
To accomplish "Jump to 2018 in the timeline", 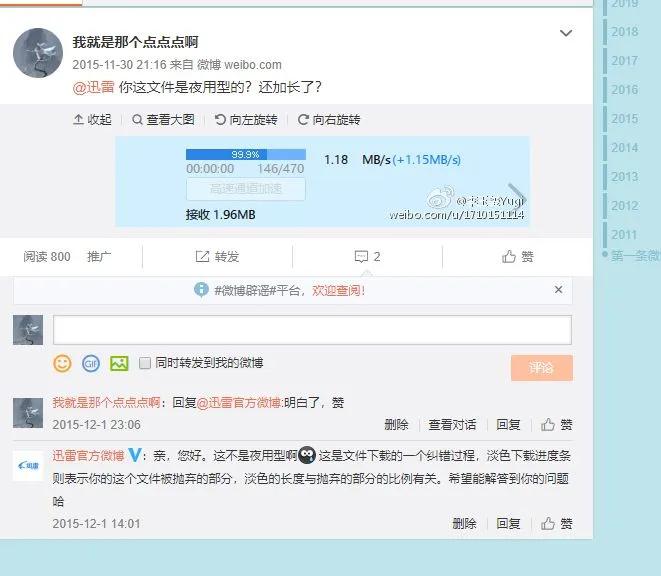I will pyautogui.click(x=624, y=32).
